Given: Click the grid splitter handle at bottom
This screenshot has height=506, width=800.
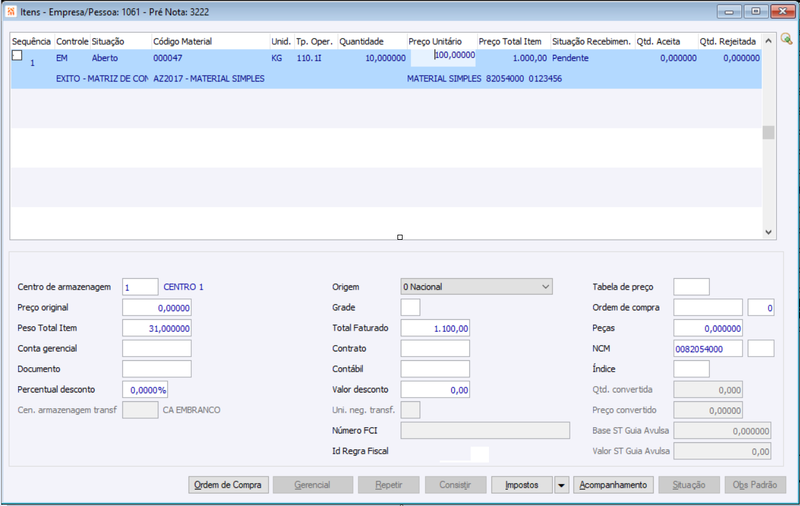Looking at the screenshot, I should pos(400,237).
